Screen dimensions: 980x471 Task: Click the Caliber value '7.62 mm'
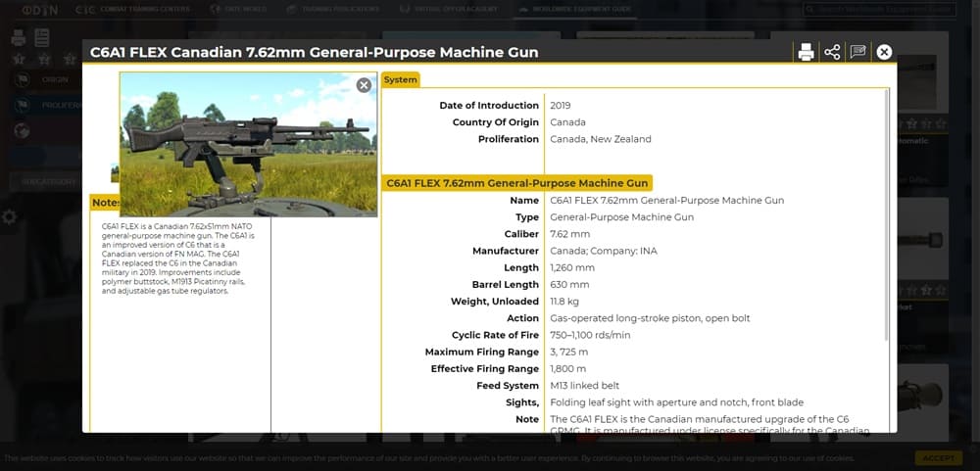click(570, 234)
